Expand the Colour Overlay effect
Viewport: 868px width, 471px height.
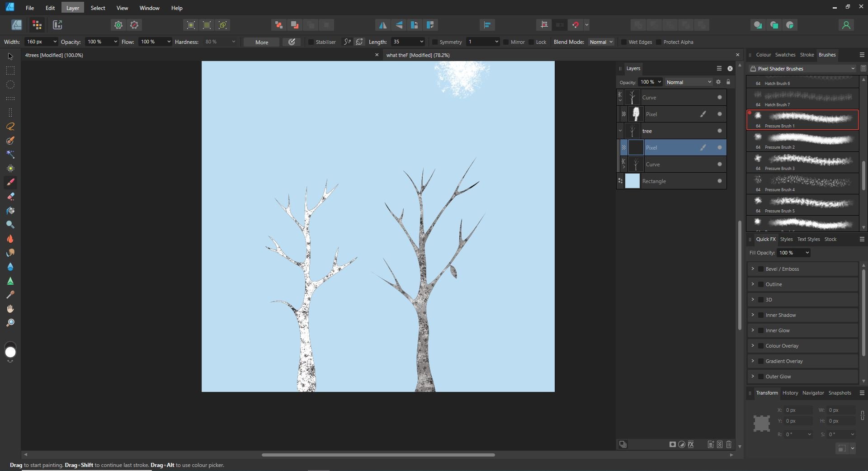[x=753, y=346]
